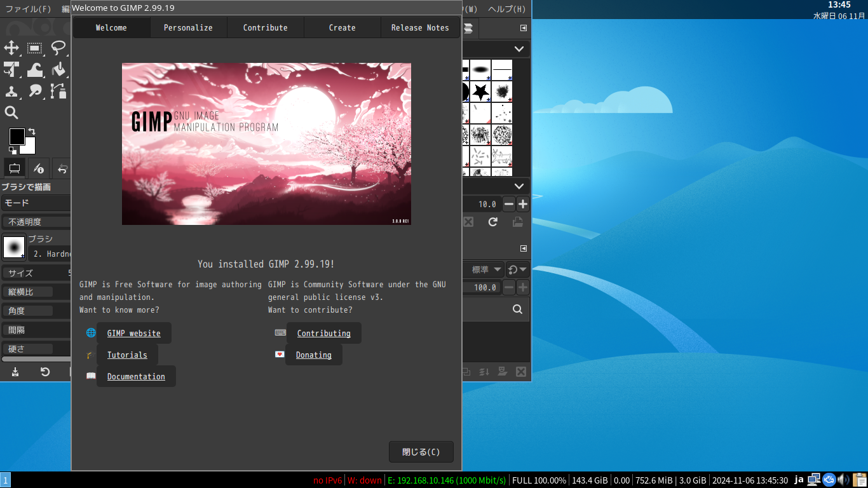This screenshot has width=868, height=488.
Task: Click the layer search magnifier icon
Action: (518, 309)
